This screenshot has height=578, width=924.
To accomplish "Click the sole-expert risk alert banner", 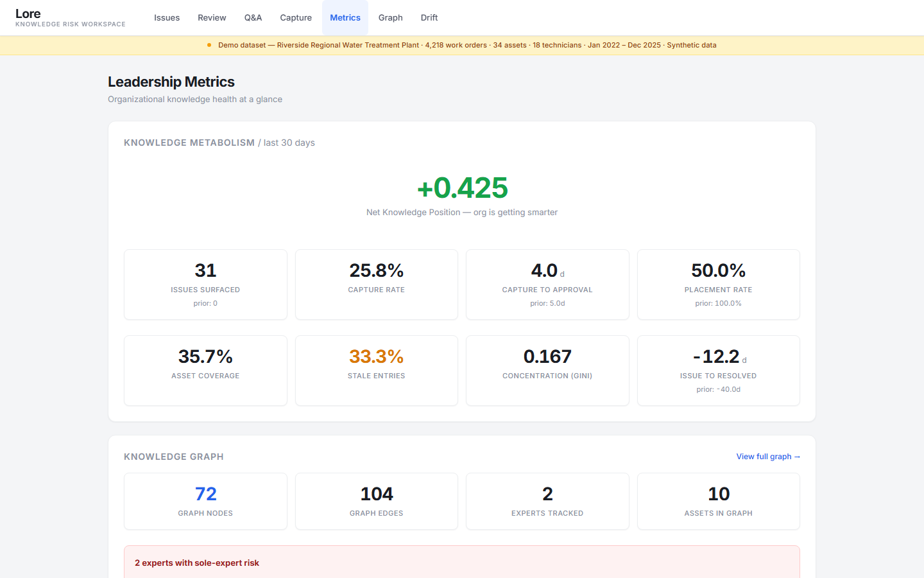I will pyautogui.click(x=461, y=563).
